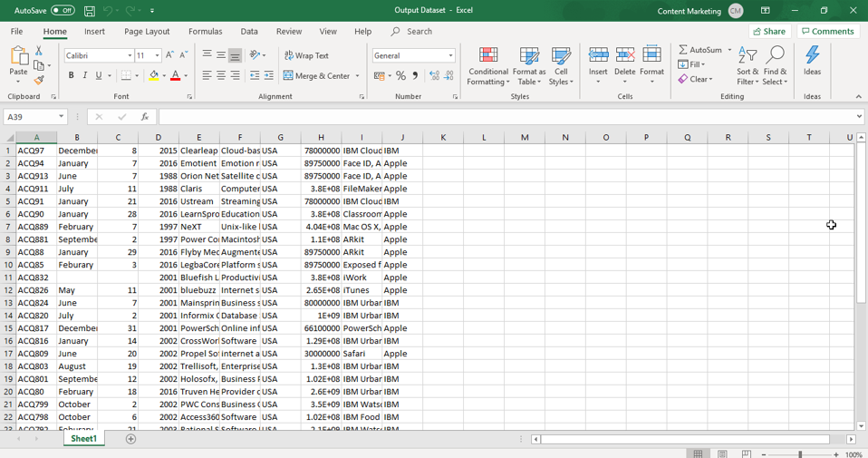Screen dimensions: 868x458
Task: Open Sort & Filter menu
Action: [x=747, y=66]
